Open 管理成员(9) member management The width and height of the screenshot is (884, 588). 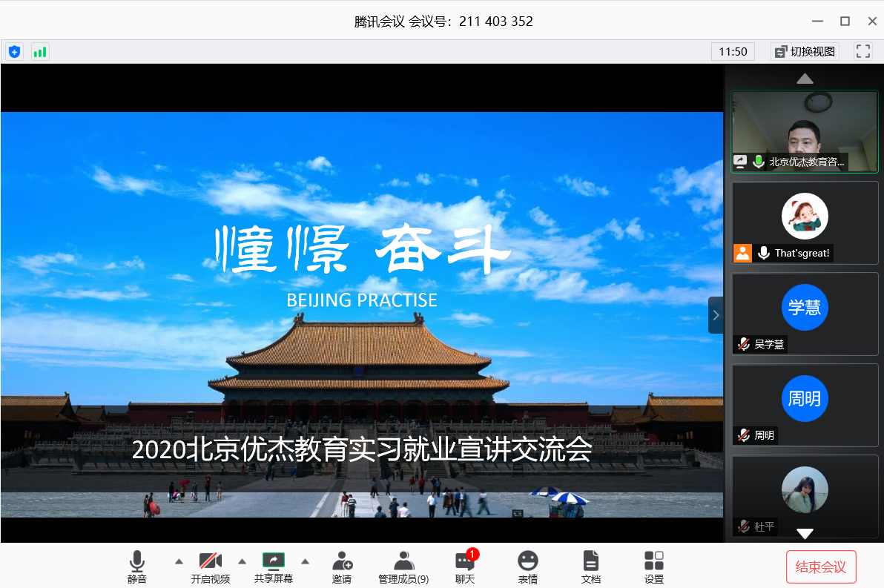click(x=403, y=567)
